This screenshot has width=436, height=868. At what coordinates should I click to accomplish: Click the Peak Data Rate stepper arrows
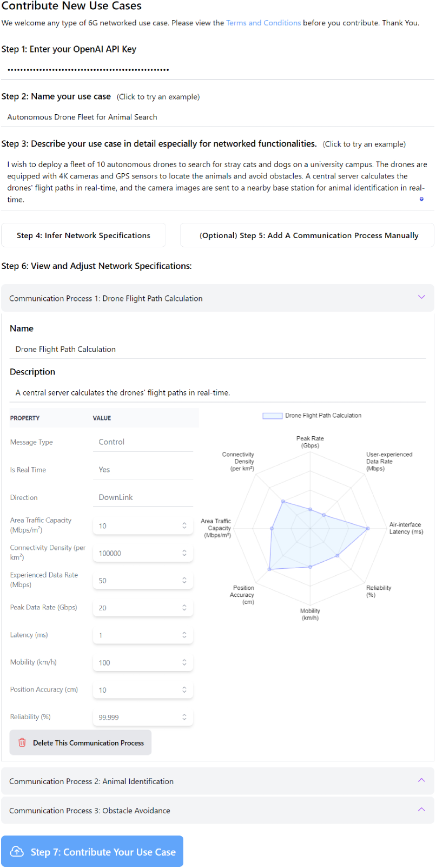[184, 608]
